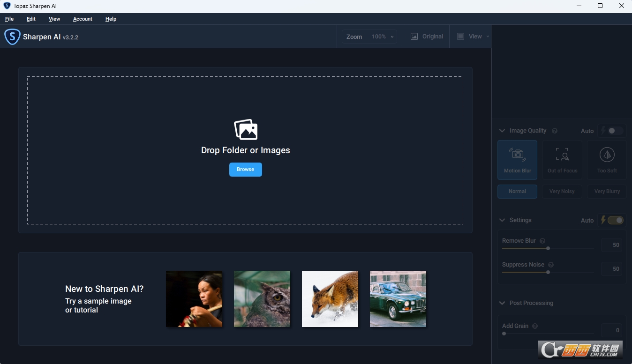Viewport: 632px width, 364px height.
Task: Toggle Auto mode for Image Quality
Action: 615,131
